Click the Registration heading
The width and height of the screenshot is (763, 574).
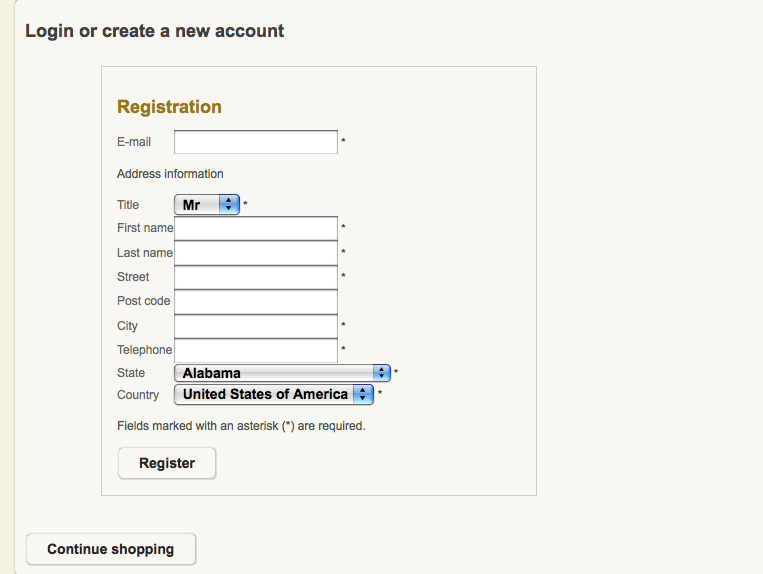pyautogui.click(x=169, y=107)
